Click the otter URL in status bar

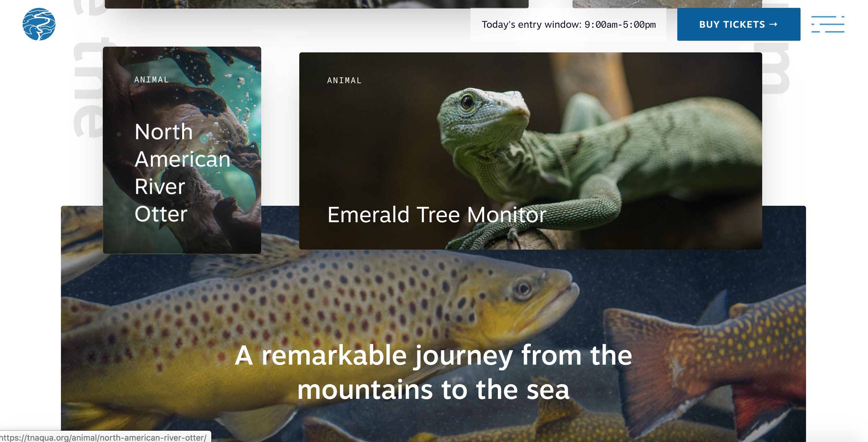[103, 437]
